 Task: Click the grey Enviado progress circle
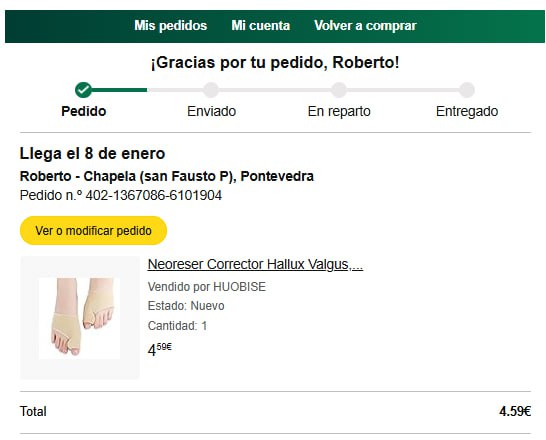point(211,90)
